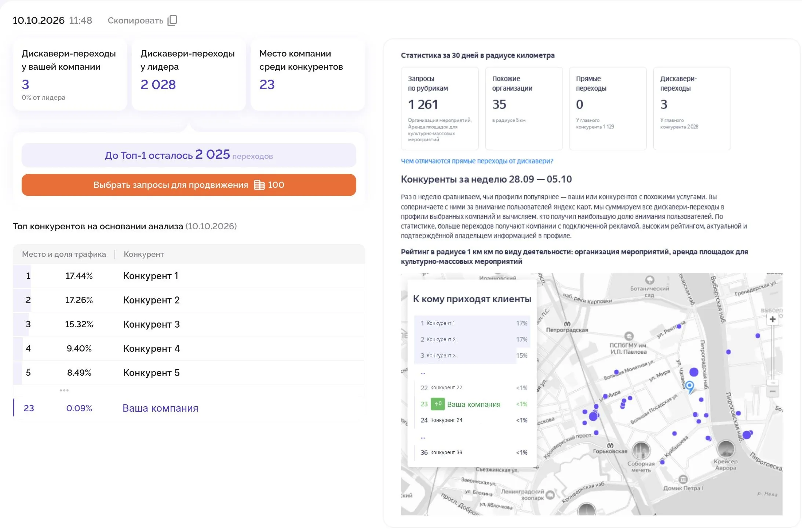The width and height of the screenshot is (802, 532).
Task: Click the ПСПбГМУ им. Павлова map icon
Action: coord(629,336)
